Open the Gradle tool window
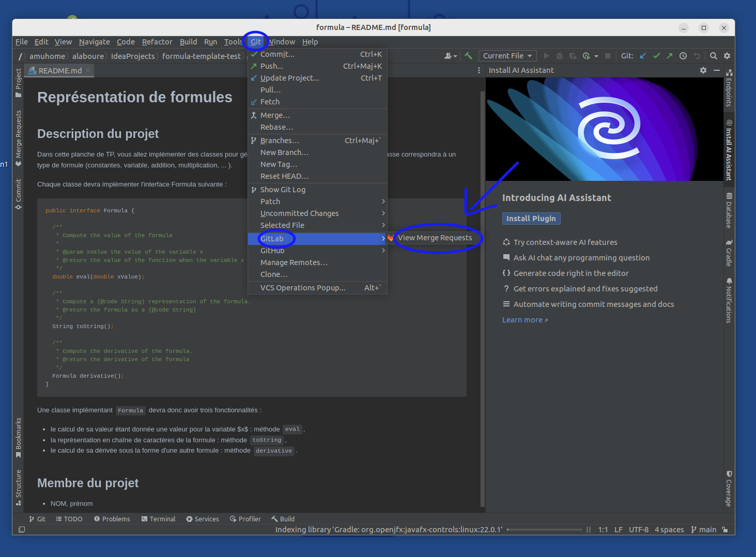 click(729, 253)
